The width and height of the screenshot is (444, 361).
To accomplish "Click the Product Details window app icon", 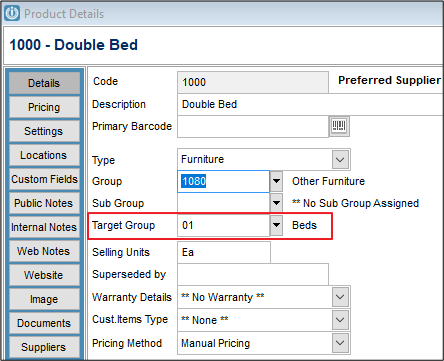I will (x=12, y=13).
